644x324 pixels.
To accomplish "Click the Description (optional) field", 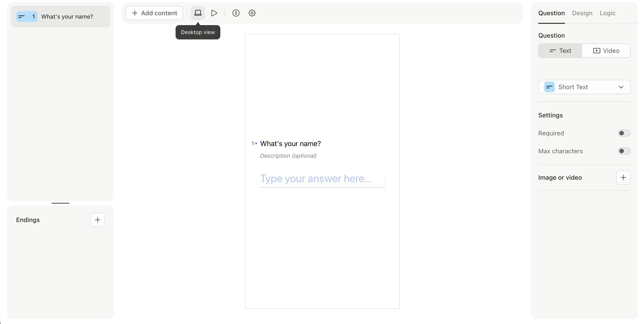I will click(288, 156).
